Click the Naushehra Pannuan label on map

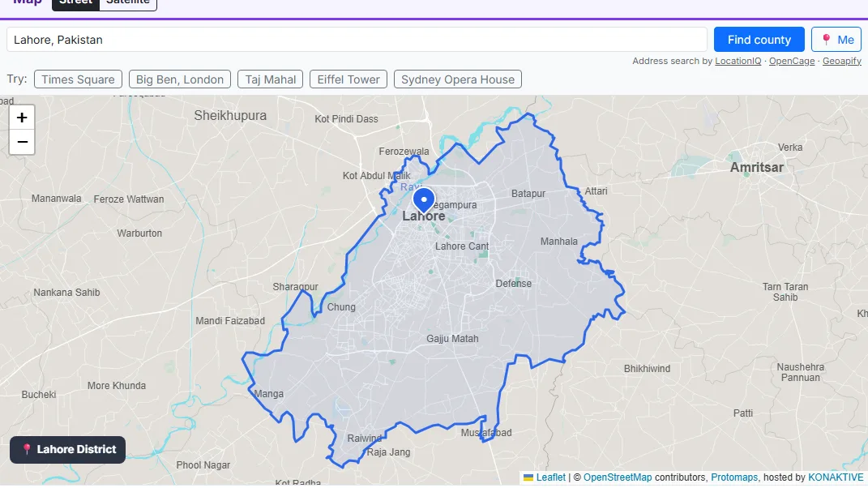(x=801, y=372)
